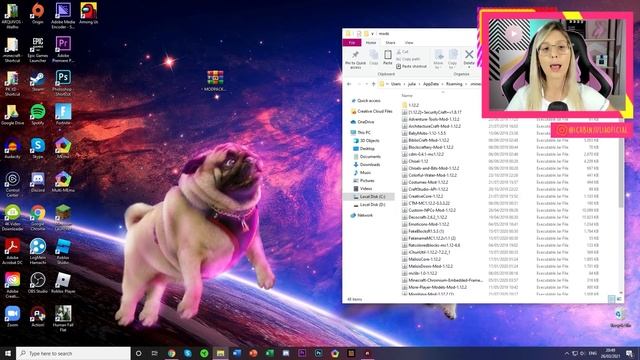640x360 pixels.
Task: Click AppData in the address breadcrumb
Action: coord(431,84)
